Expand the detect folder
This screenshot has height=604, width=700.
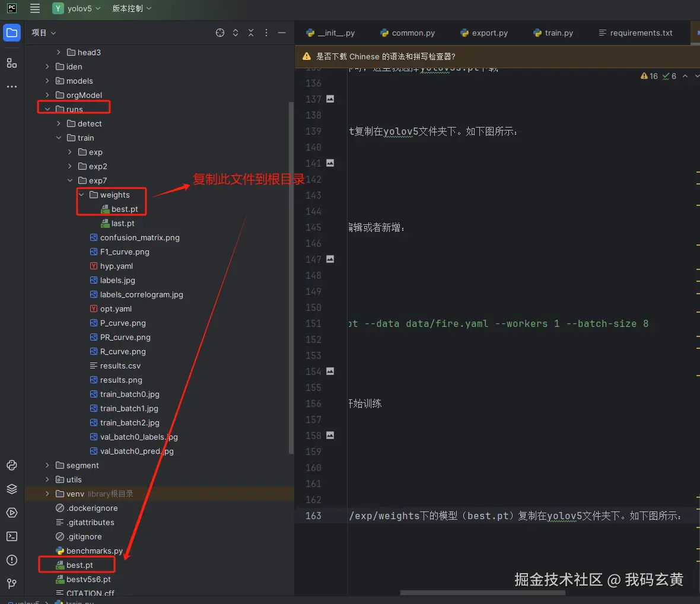click(x=59, y=123)
